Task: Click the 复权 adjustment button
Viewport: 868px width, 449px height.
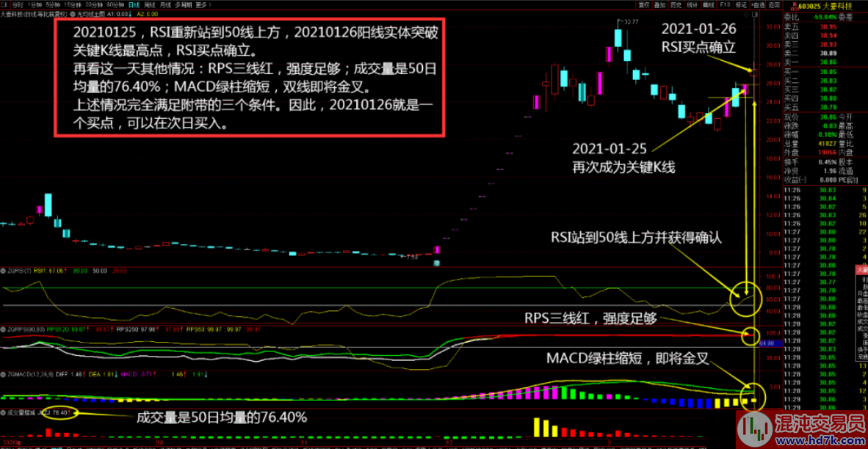Action: tap(643, 4)
